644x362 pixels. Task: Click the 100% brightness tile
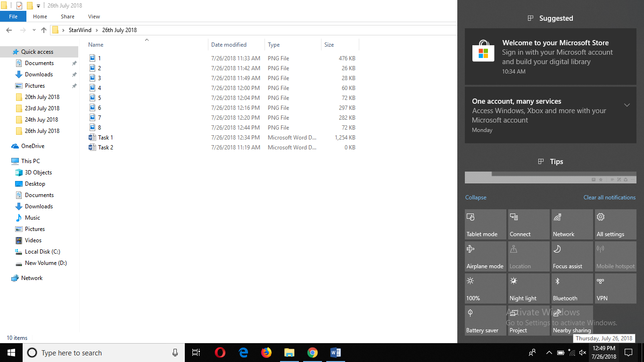click(485, 288)
